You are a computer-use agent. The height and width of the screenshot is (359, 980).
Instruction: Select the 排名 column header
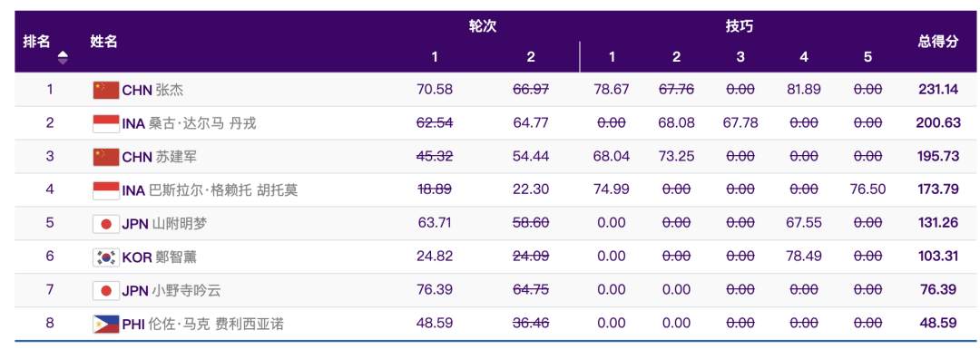coord(37,42)
